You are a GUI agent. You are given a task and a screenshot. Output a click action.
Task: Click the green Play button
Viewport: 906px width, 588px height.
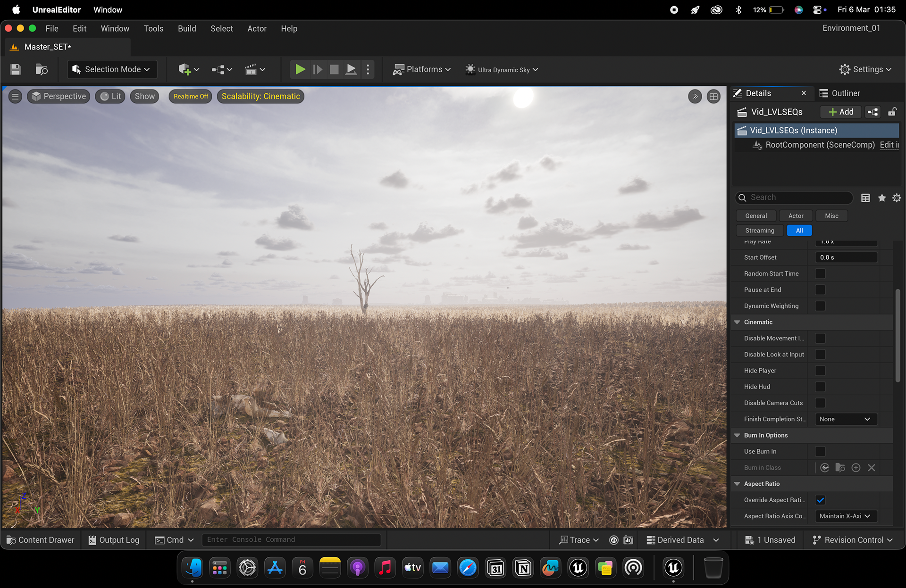[300, 70]
